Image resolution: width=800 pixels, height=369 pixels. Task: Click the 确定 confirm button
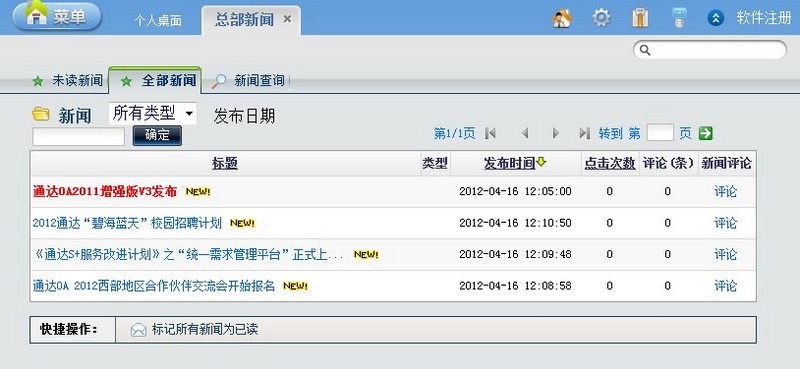tap(157, 136)
